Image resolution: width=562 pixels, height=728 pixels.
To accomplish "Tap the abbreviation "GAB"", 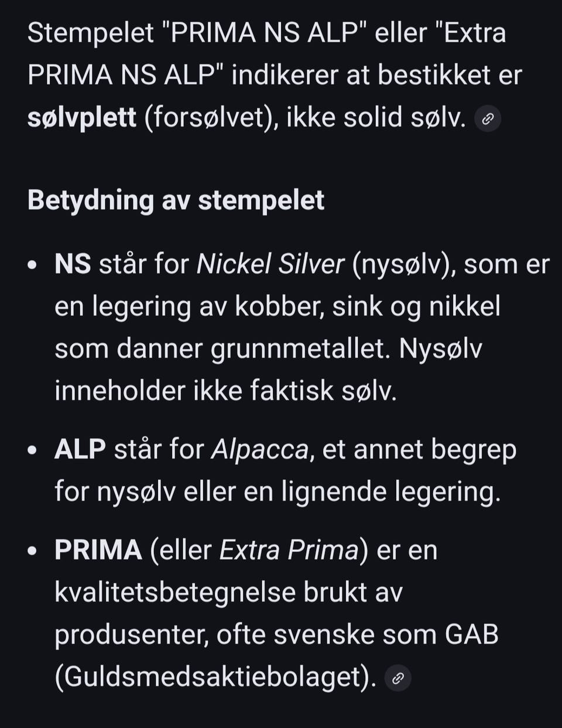I will coord(471,634).
